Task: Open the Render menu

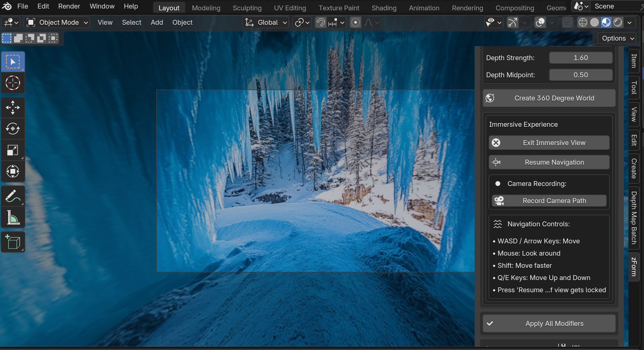Action: pos(69,6)
